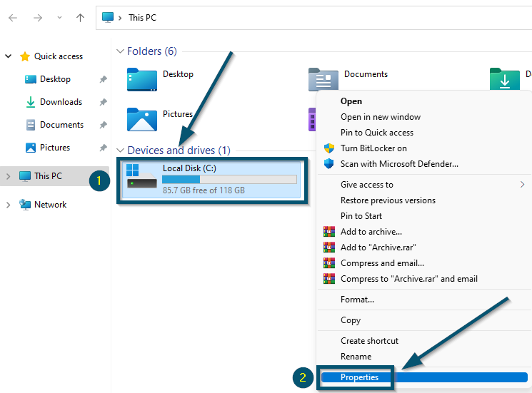Click the pin icon beside Downloads
Screen dimensions: 532x393
click(x=103, y=102)
